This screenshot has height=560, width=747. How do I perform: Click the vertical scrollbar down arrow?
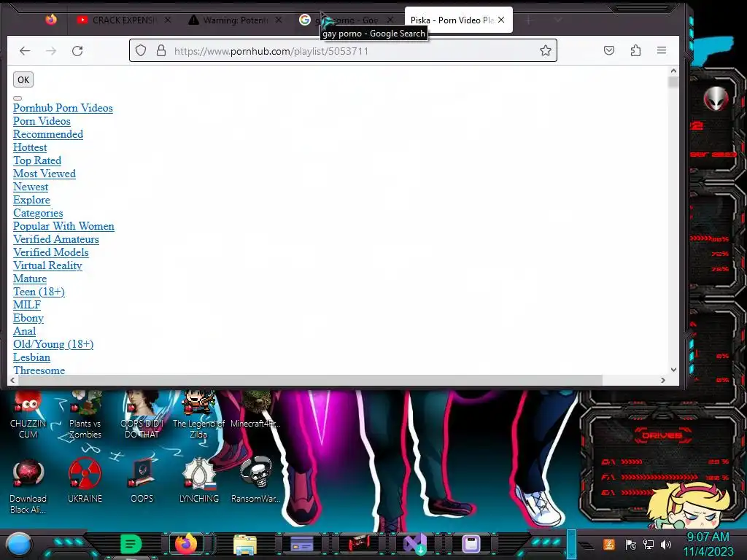(x=673, y=370)
